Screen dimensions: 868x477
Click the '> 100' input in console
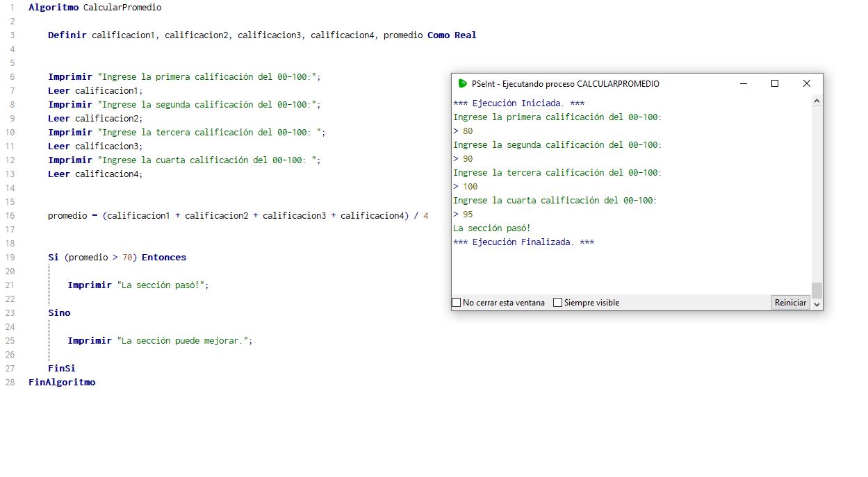coord(466,187)
